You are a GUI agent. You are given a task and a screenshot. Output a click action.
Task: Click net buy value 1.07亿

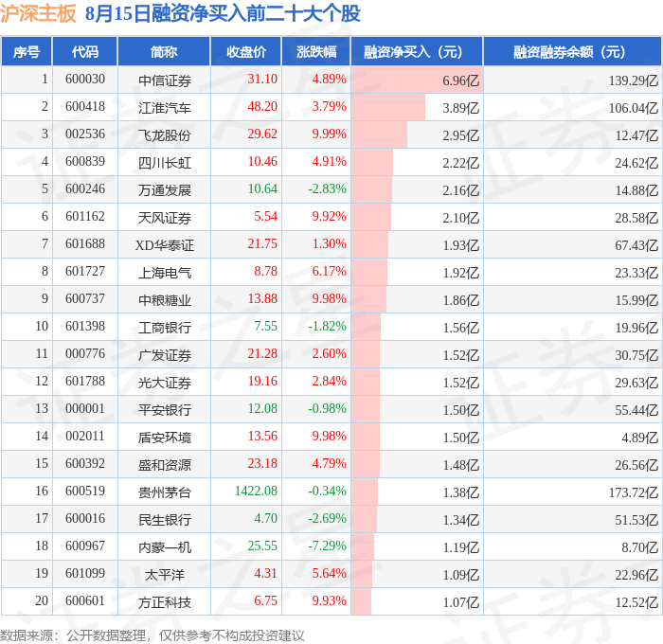click(x=461, y=602)
